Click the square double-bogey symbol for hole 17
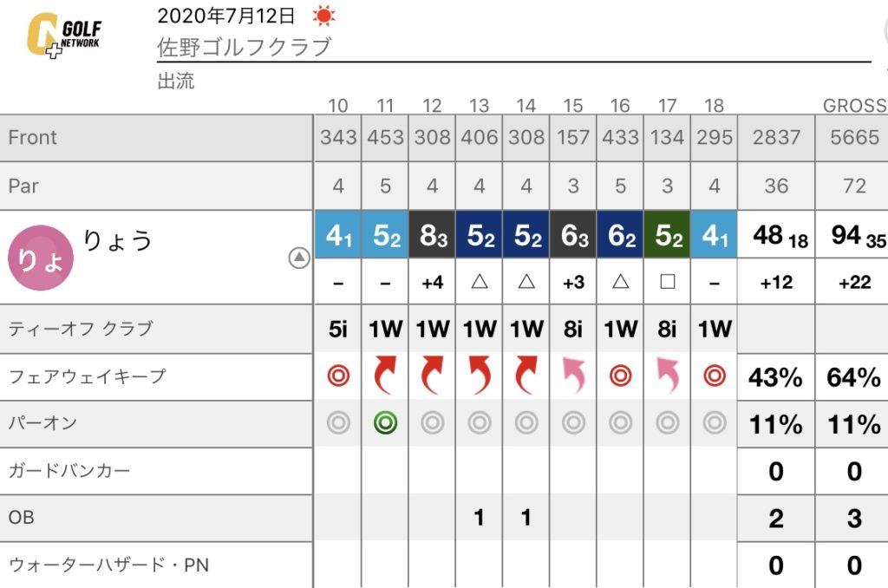888x588 pixels. tap(667, 282)
